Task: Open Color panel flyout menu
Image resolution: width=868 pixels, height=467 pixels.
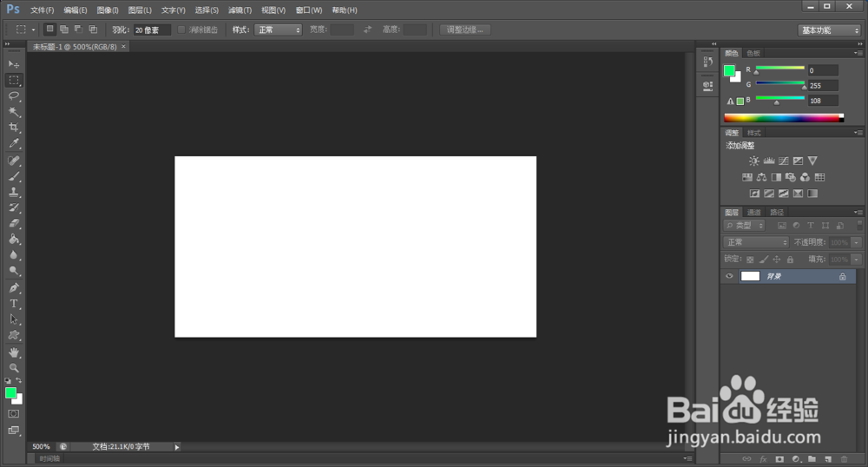Action: click(858, 53)
